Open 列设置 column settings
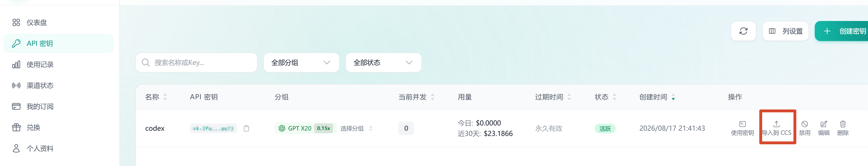The width and height of the screenshot is (868, 166). click(x=785, y=31)
